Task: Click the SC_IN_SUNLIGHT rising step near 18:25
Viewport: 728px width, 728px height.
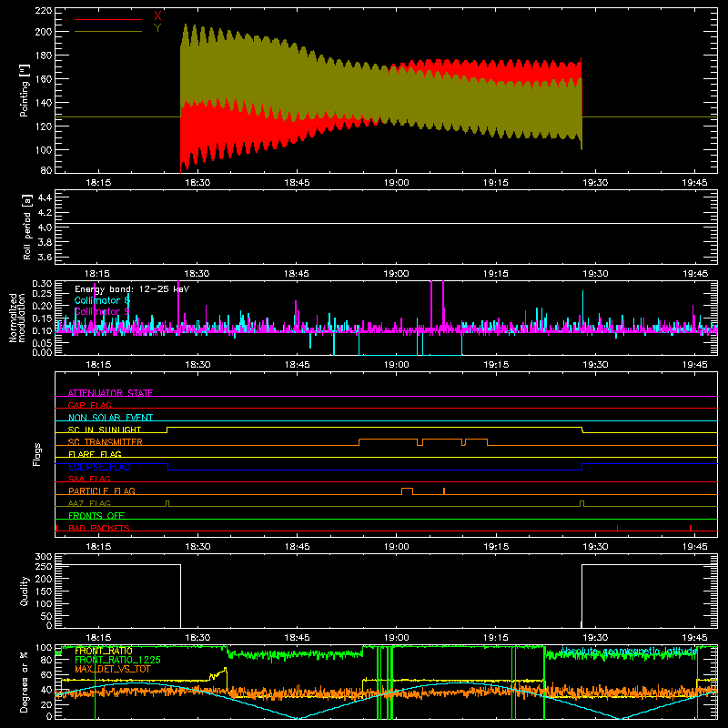Action: (x=167, y=430)
